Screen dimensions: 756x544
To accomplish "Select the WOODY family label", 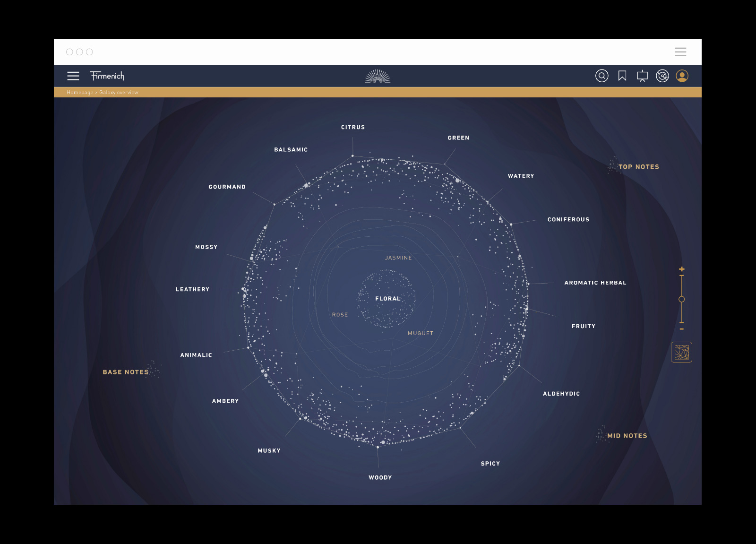I will pyautogui.click(x=380, y=477).
